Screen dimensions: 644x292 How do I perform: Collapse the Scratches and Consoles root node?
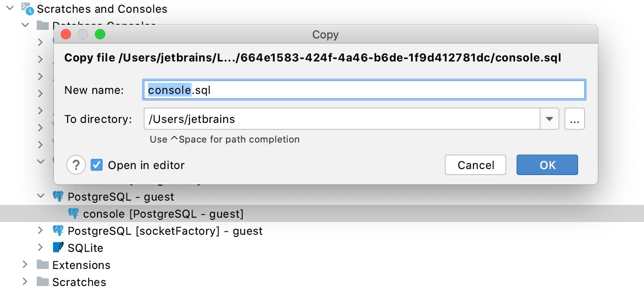click(10, 7)
